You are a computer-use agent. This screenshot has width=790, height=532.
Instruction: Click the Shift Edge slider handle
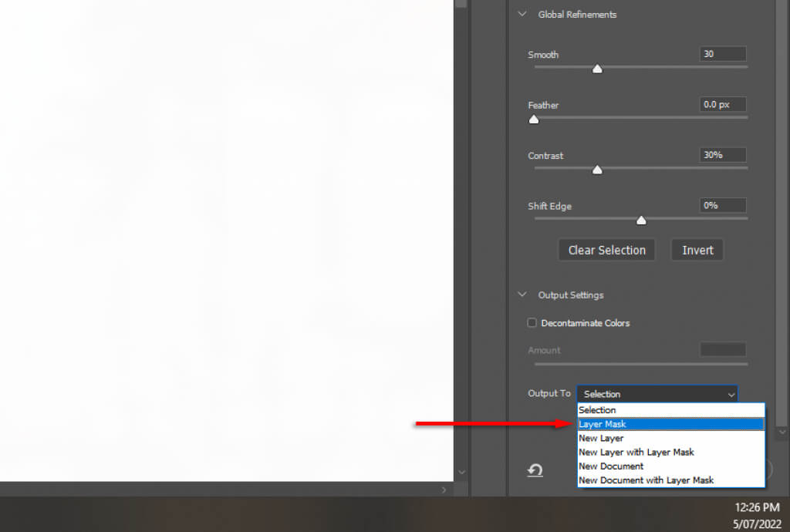tap(641, 220)
